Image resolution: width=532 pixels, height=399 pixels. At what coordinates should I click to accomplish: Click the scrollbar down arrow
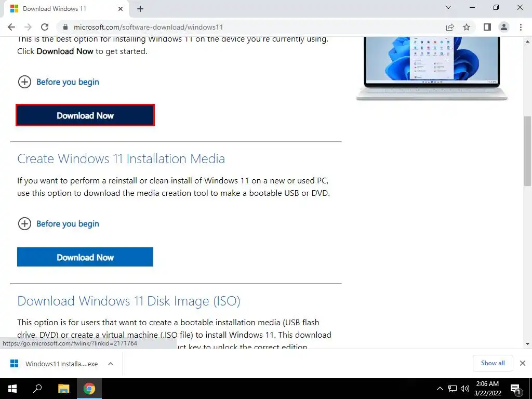coord(527,344)
